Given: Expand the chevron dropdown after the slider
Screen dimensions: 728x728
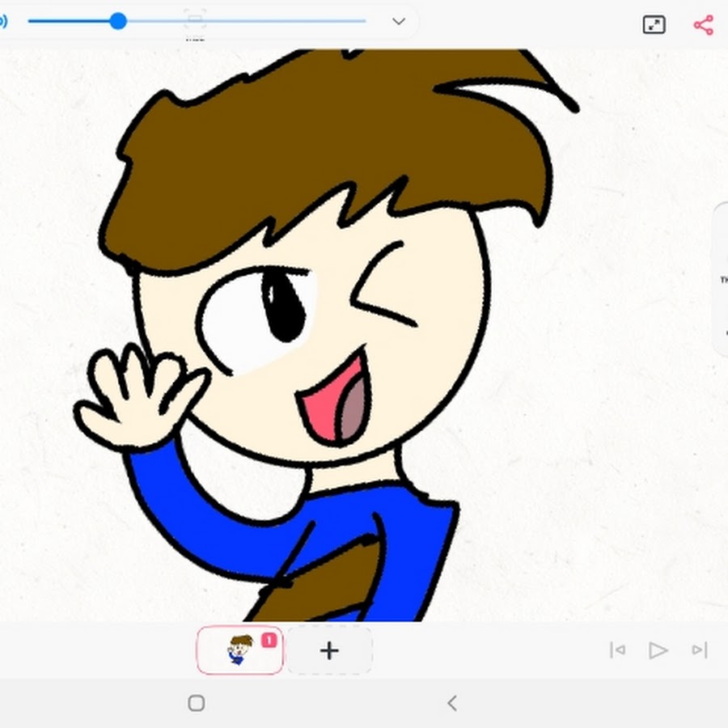Looking at the screenshot, I should tap(398, 21).
